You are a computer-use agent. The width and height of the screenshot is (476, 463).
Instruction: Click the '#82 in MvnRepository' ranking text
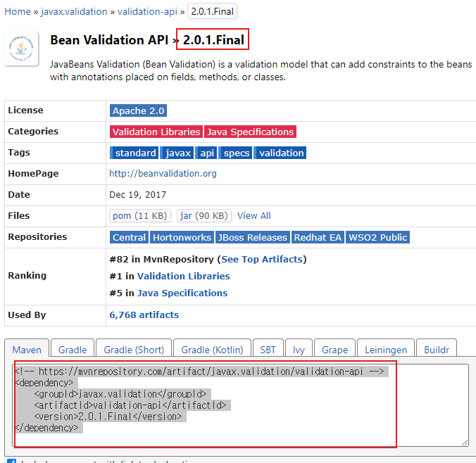pos(161,260)
